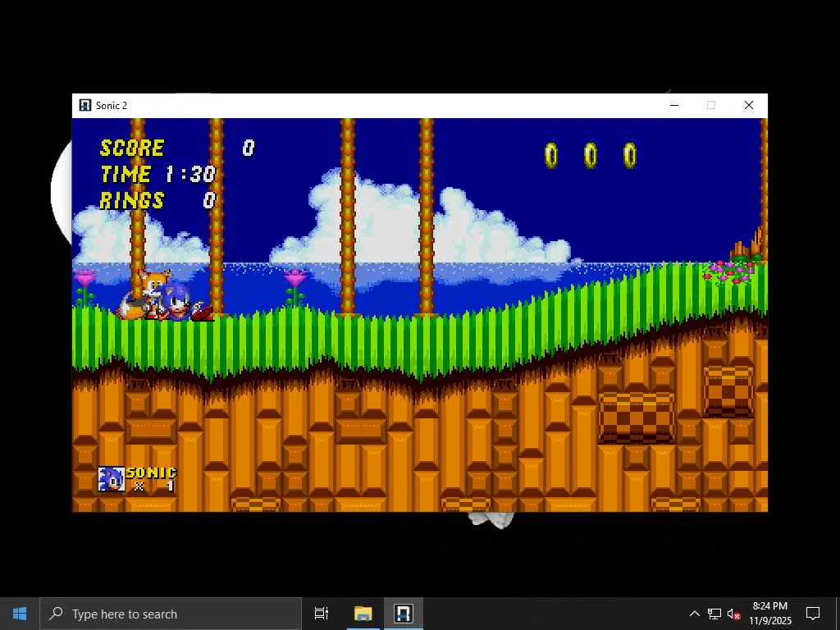
Task: Click the Sonic 2 window title icon
Action: (x=84, y=105)
